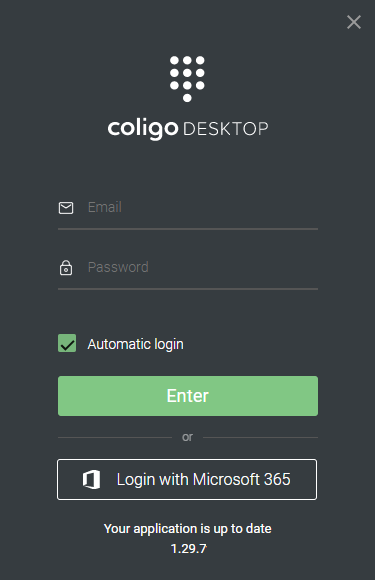Click the coligo wordmark text
This screenshot has width=375, height=580.
pos(143,129)
